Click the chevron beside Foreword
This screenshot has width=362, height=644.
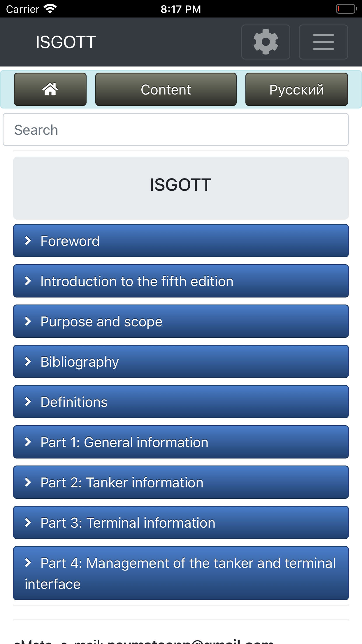pyautogui.click(x=28, y=241)
